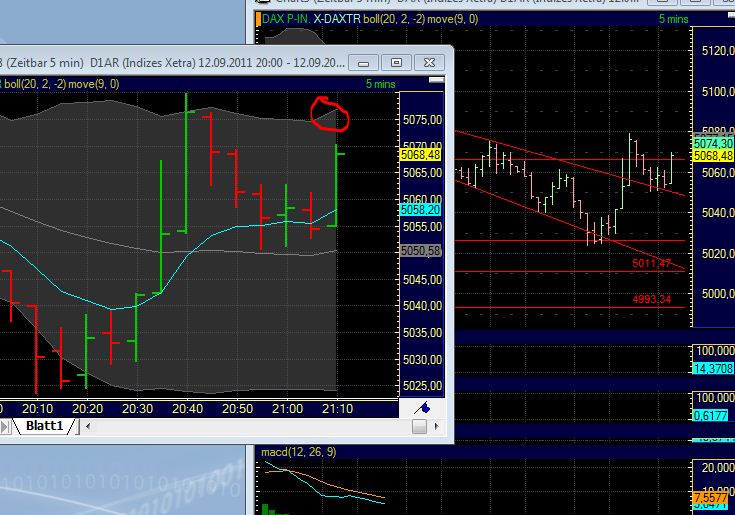Click the 5120,0 axis label in back chart
Screen dimensions: 735x515
coord(718,51)
